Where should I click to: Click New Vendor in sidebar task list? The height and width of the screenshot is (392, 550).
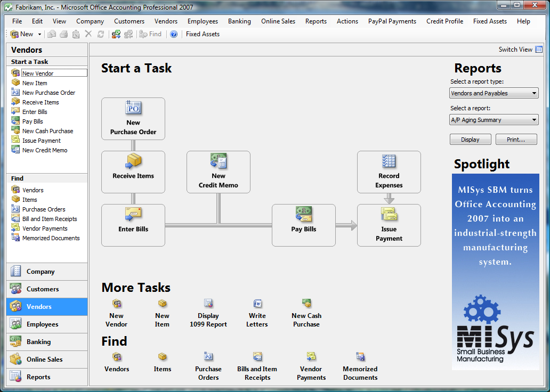click(x=38, y=73)
